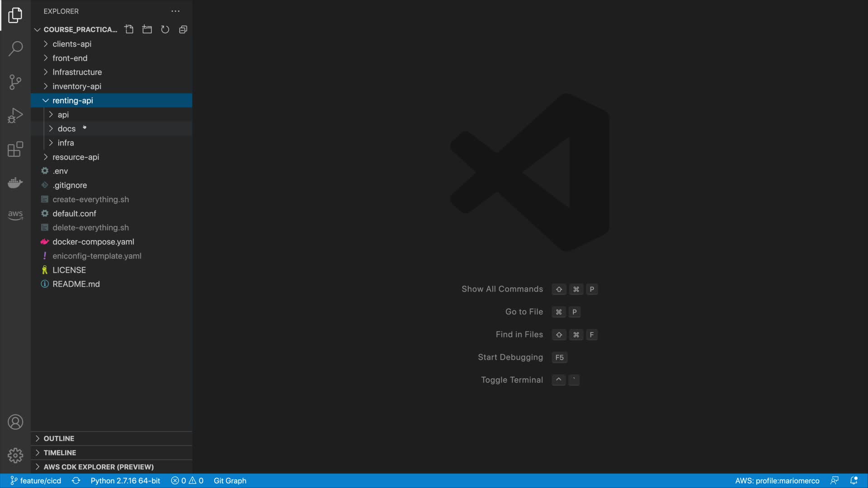Viewport: 868px width, 488px height.
Task: Click the feature/cicd branch in status bar
Action: (36, 481)
